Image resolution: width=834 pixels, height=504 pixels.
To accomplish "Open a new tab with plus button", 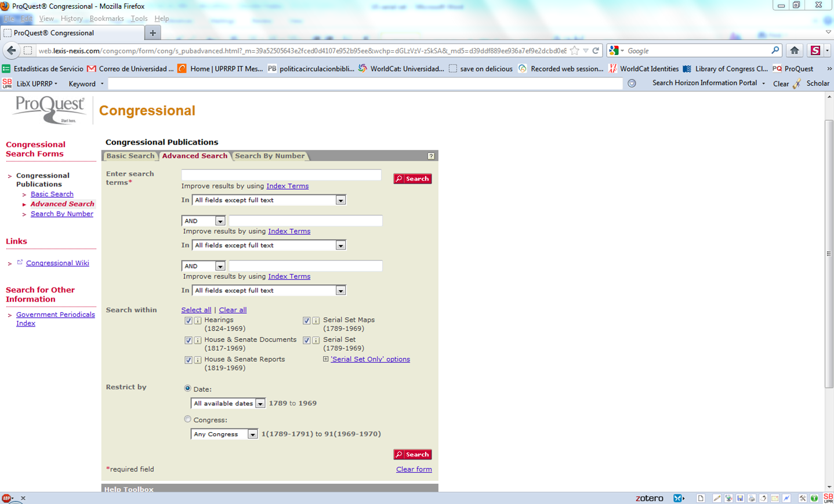I will pos(153,33).
